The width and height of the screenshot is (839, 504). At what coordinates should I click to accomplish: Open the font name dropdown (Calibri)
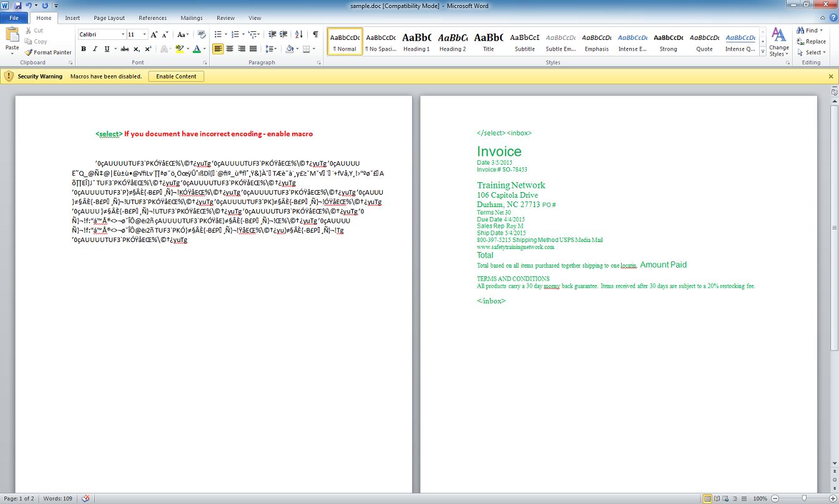coord(122,35)
